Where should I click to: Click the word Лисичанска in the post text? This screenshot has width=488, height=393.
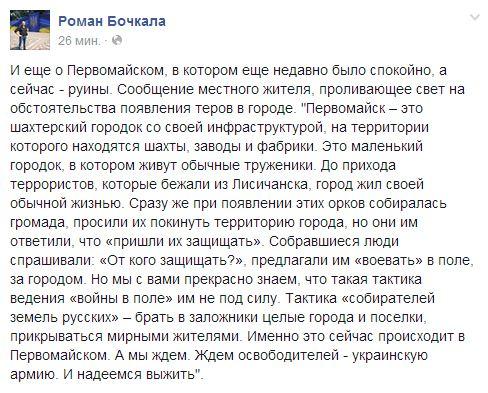(270, 185)
